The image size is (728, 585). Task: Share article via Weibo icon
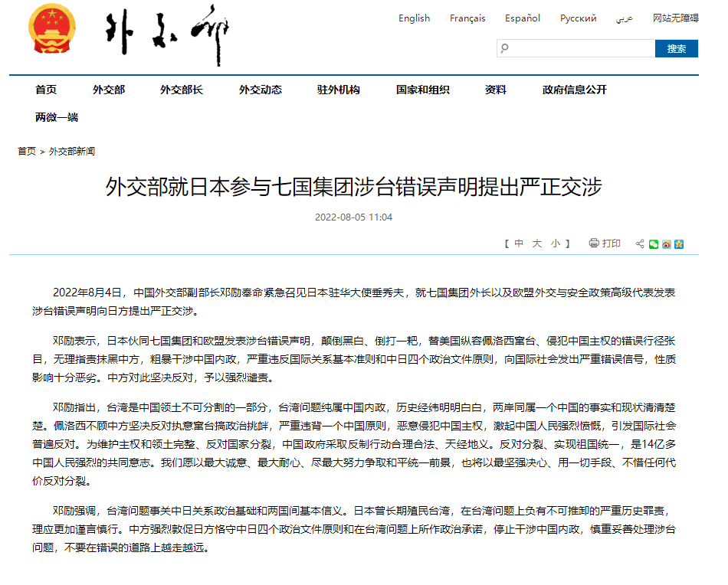(666, 244)
